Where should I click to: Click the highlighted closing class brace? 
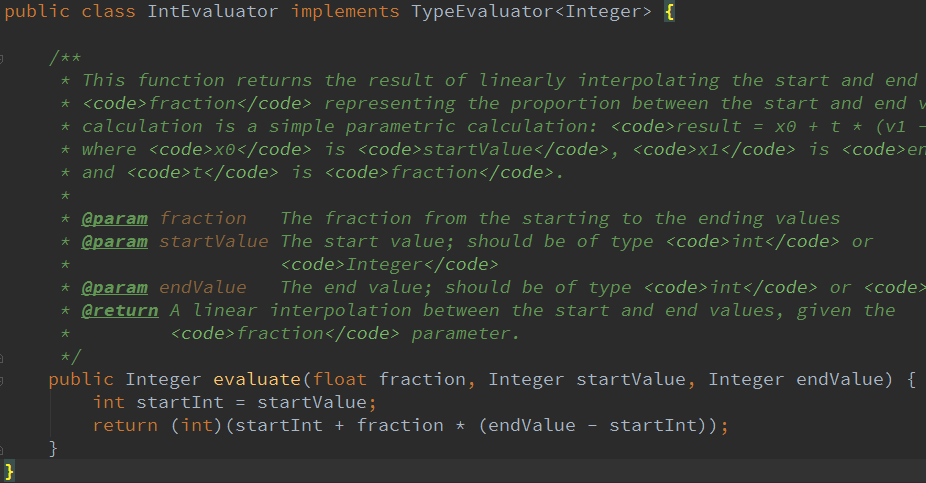click(9, 469)
